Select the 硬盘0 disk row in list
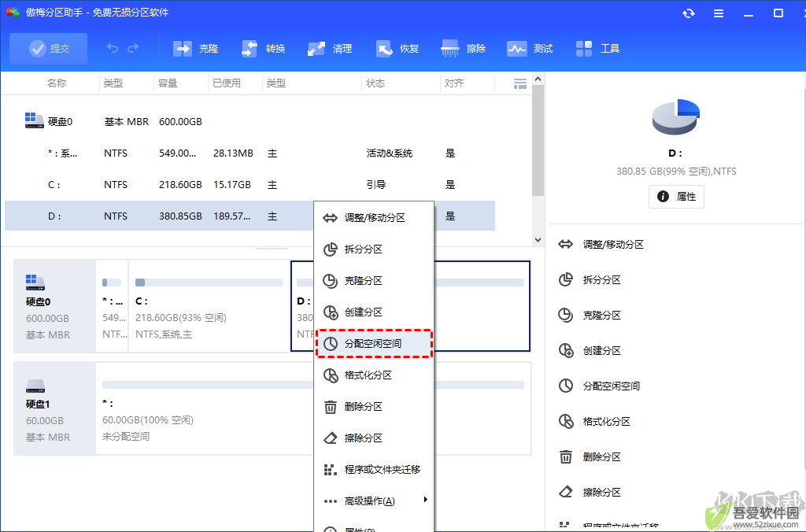Viewport: 806px width, 532px height. [250, 121]
